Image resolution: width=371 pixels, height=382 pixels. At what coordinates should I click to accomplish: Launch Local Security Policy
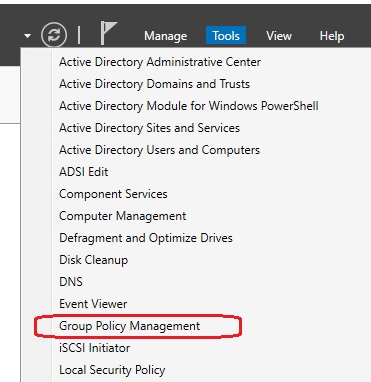click(112, 370)
